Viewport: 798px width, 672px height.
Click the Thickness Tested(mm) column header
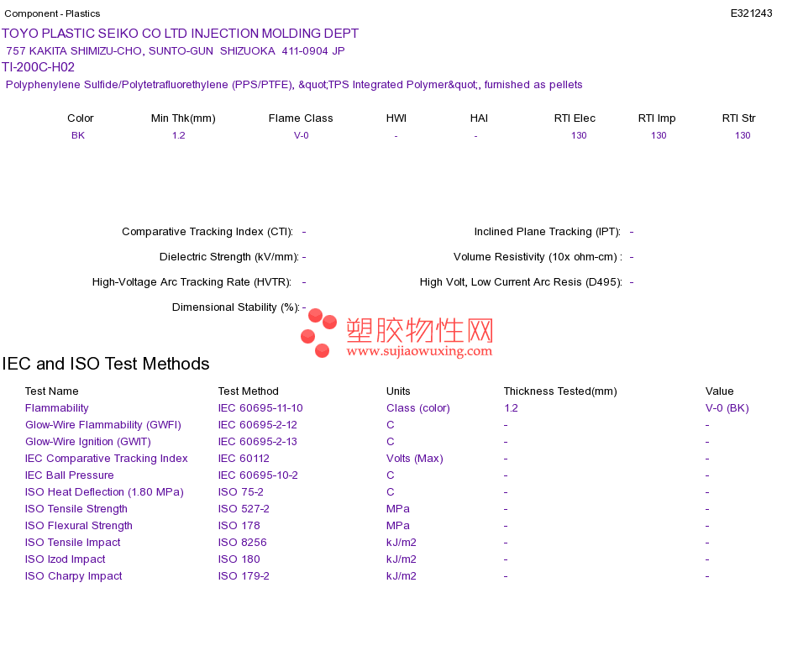pyautogui.click(x=560, y=391)
